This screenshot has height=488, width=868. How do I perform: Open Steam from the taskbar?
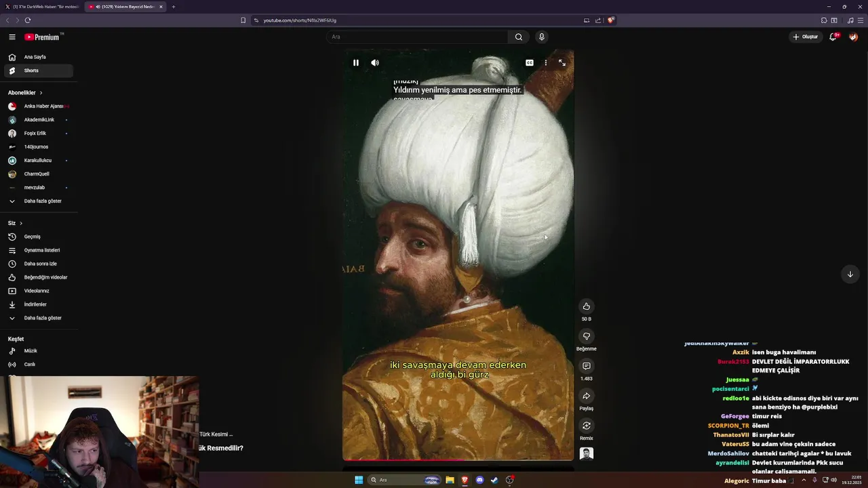pos(495,480)
